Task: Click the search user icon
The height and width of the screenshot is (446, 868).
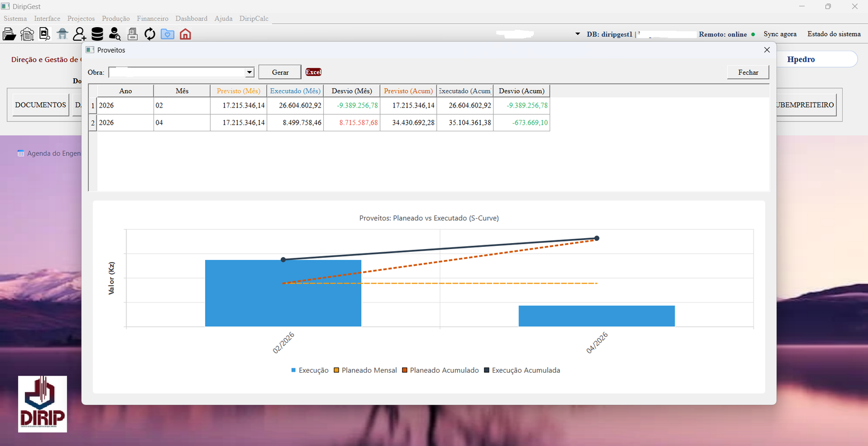Action: point(114,34)
